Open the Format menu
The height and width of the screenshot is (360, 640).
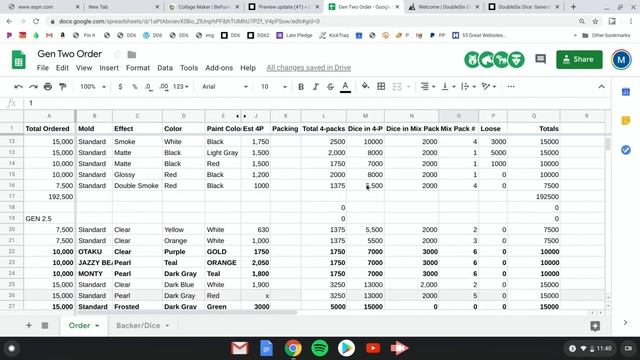(138, 68)
